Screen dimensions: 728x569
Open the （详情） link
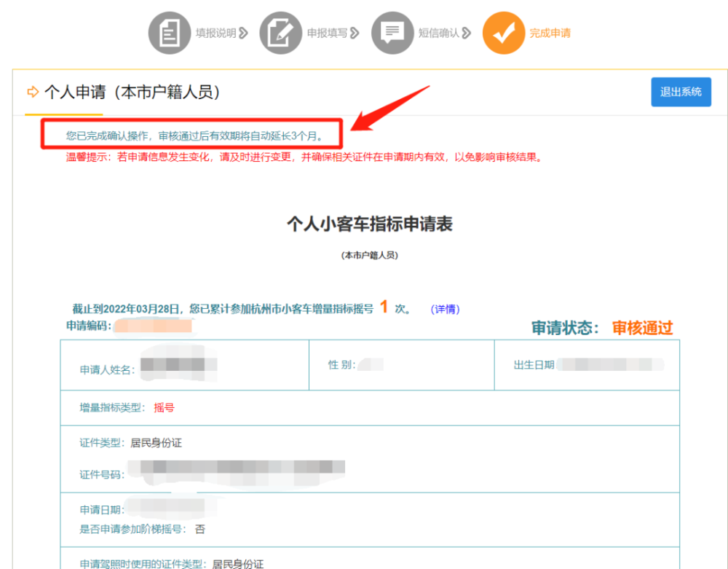(445, 309)
